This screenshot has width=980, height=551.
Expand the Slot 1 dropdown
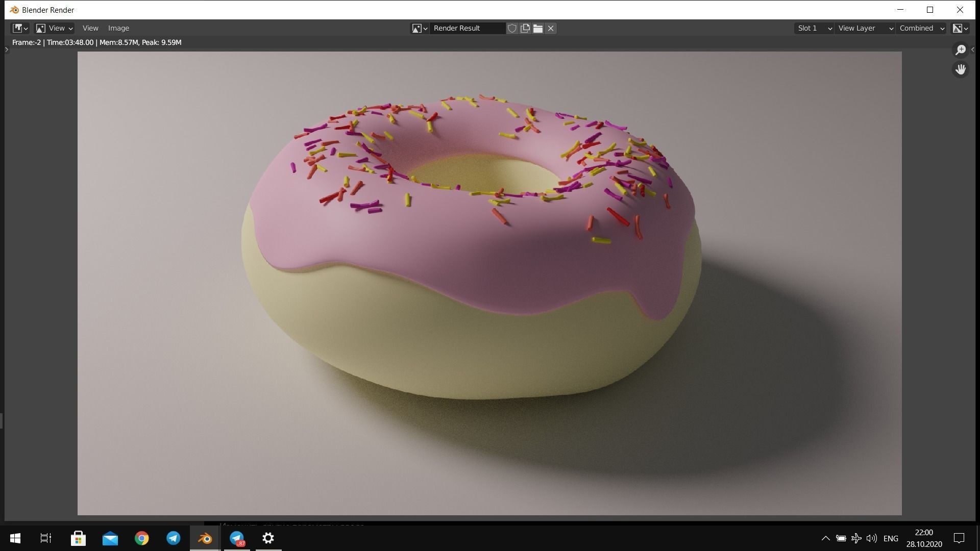(x=814, y=28)
